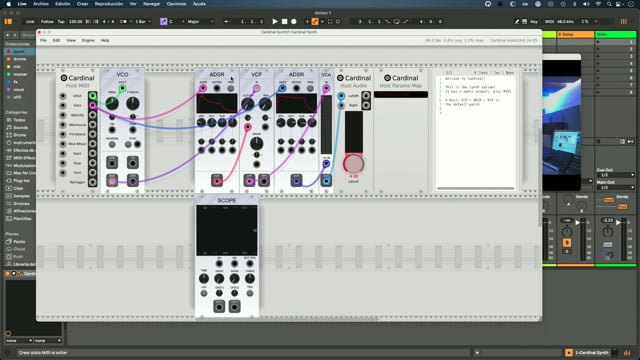Click the Key map mode button

pyautogui.click(x=533, y=22)
